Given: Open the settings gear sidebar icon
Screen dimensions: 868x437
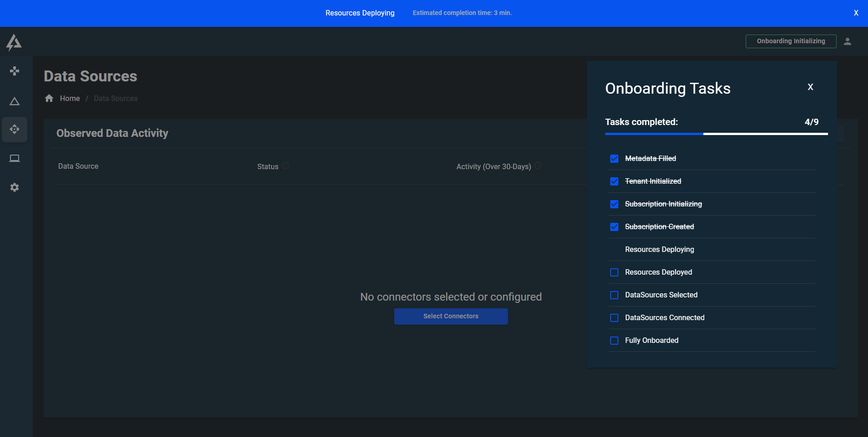Looking at the screenshot, I should point(15,187).
